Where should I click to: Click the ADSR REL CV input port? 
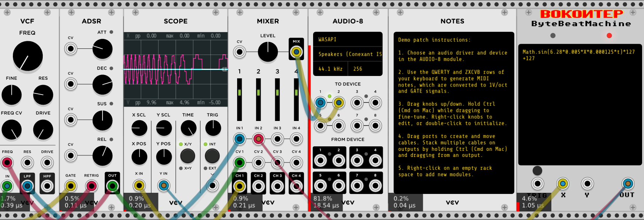click(71, 155)
